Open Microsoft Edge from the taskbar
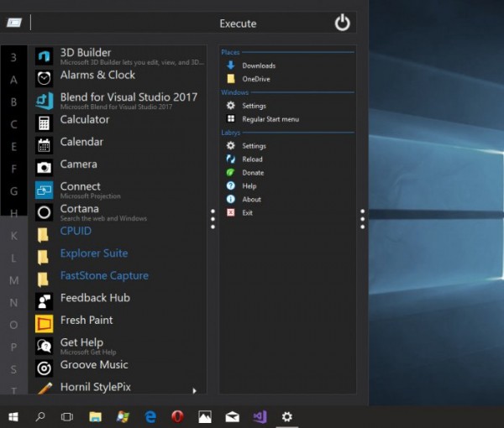Image resolution: width=504 pixels, height=428 pixels. [x=150, y=417]
